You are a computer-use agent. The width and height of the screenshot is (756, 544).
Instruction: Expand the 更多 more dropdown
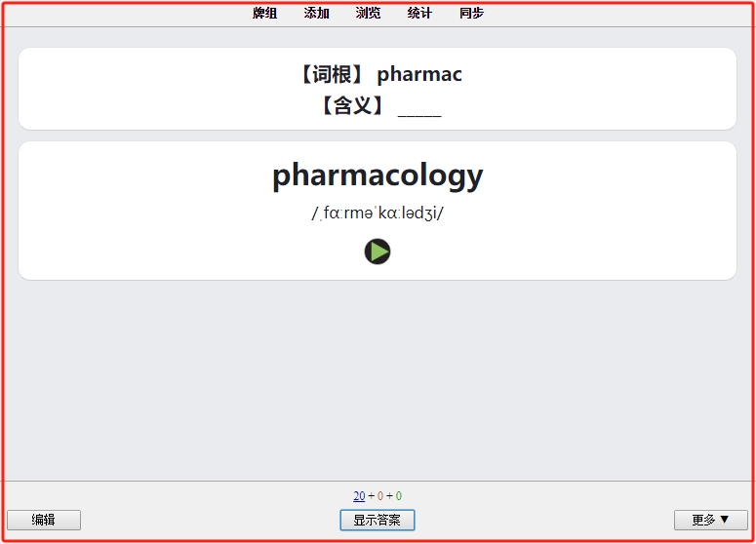click(711, 520)
